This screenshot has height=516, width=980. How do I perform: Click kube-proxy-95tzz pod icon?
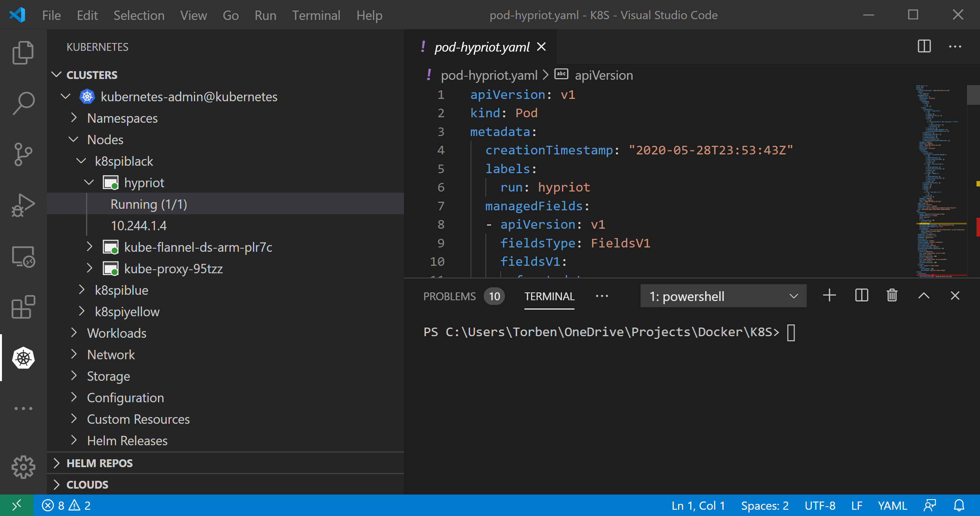tap(111, 269)
